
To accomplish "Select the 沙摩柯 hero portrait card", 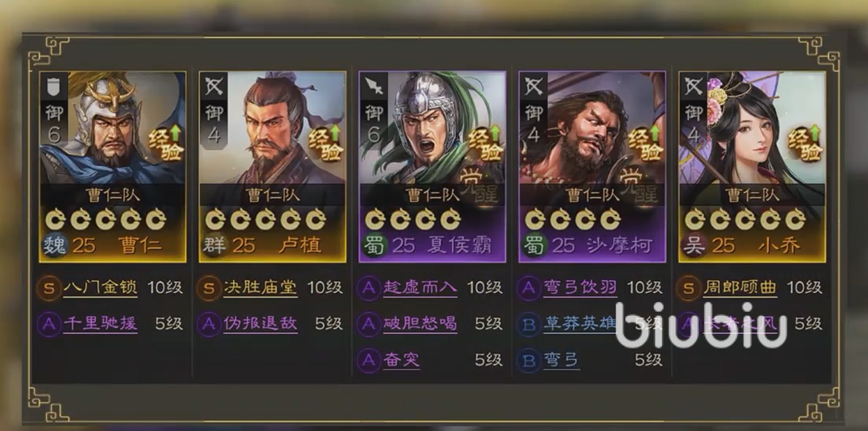I will click(x=592, y=167).
